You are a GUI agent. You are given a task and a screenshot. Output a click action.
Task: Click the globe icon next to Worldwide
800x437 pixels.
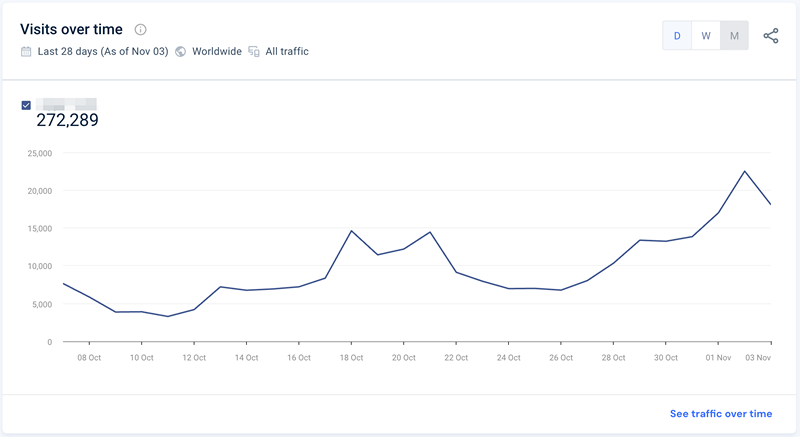(x=181, y=51)
